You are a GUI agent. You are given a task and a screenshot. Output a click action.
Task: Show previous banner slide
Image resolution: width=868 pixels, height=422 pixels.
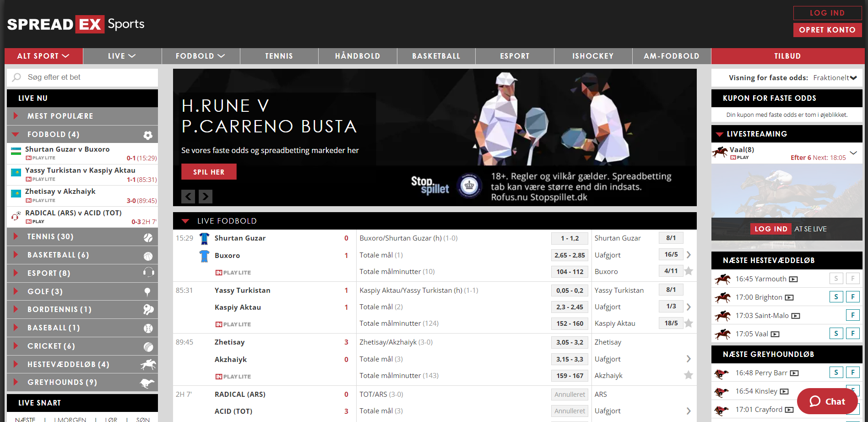coord(188,197)
